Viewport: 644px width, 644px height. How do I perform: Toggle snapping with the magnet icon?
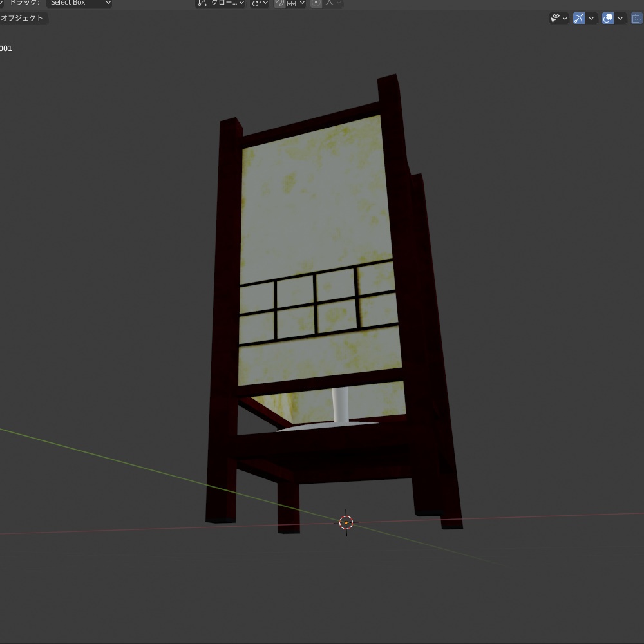279,3
